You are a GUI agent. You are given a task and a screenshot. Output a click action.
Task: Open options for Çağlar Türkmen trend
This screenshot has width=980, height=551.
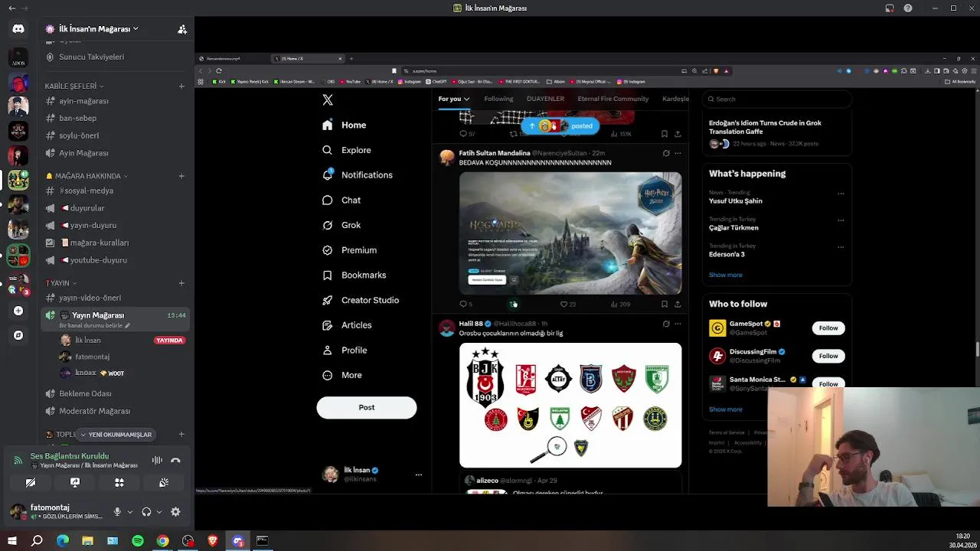(841, 220)
